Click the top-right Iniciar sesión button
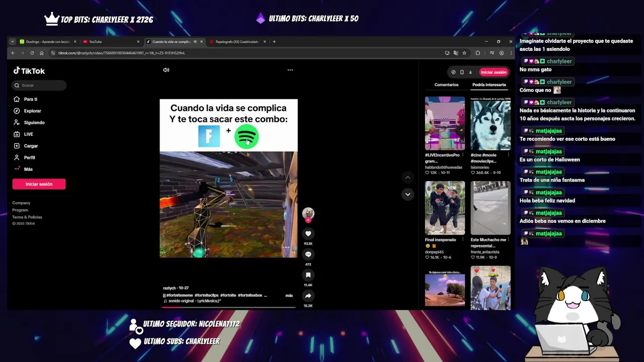 [x=494, y=72]
